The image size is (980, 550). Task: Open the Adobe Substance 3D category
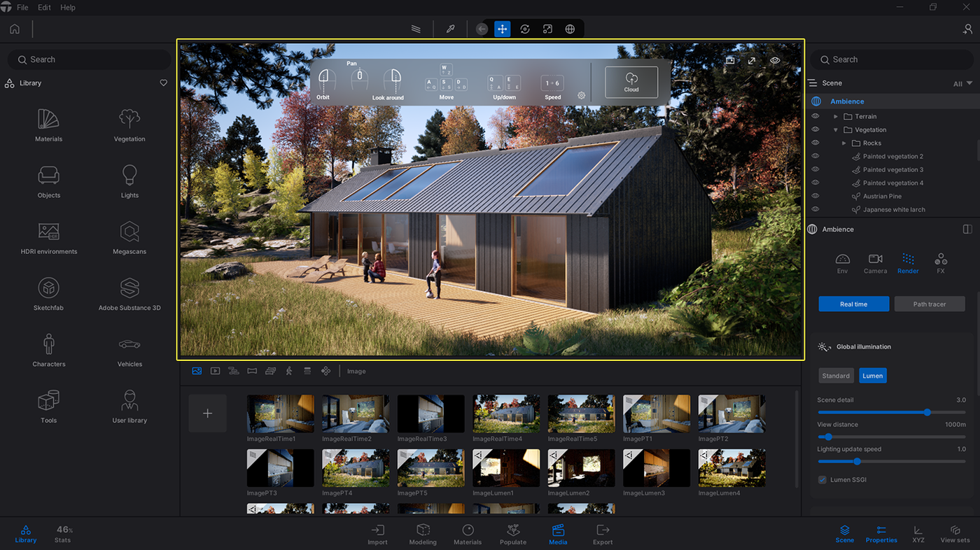pyautogui.click(x=129, y=294)
